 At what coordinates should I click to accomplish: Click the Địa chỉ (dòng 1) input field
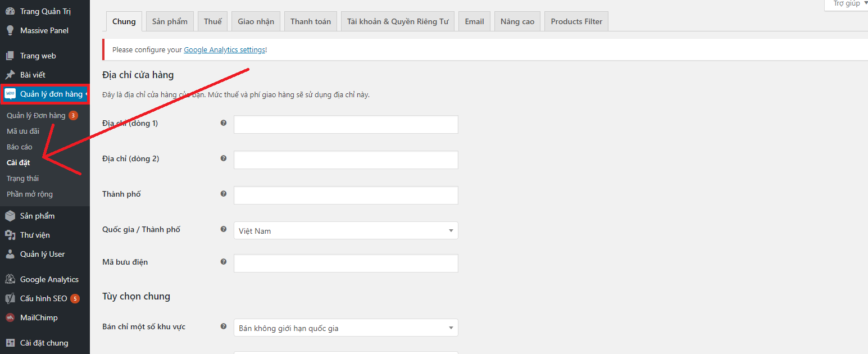[x=346, y=124]
